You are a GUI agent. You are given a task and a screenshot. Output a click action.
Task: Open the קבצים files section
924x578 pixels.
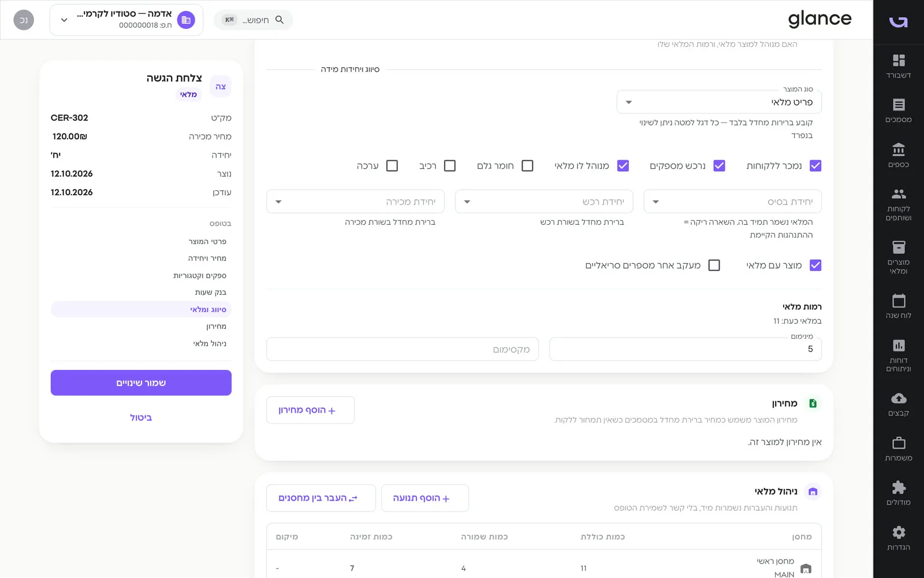[899, 404]
